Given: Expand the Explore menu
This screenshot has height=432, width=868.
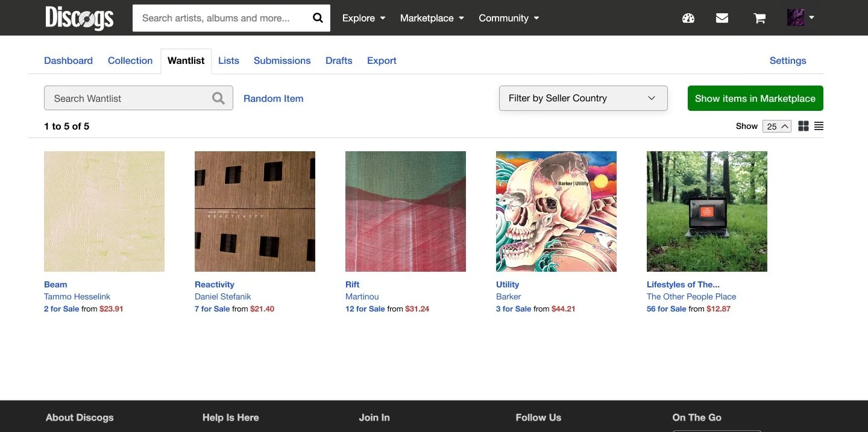Looking at the screenshot, I should [363, 18].
